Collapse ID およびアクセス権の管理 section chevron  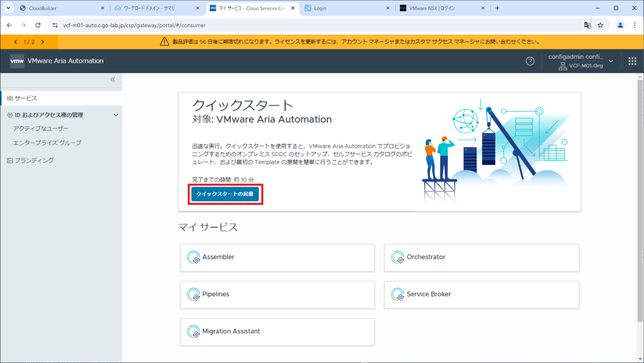pos(115,115)
